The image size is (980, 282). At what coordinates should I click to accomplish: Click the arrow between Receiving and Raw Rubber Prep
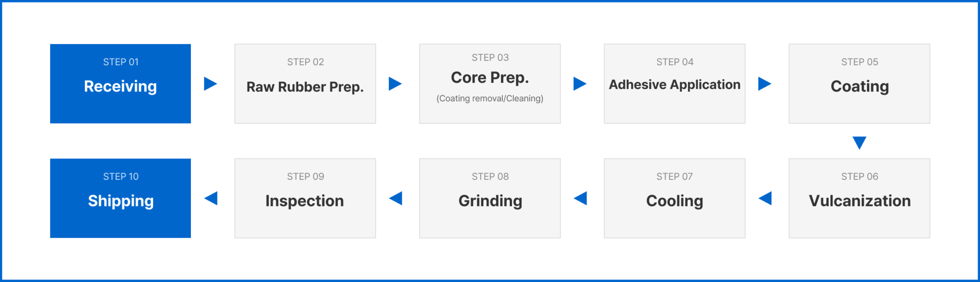coord(211,84)
